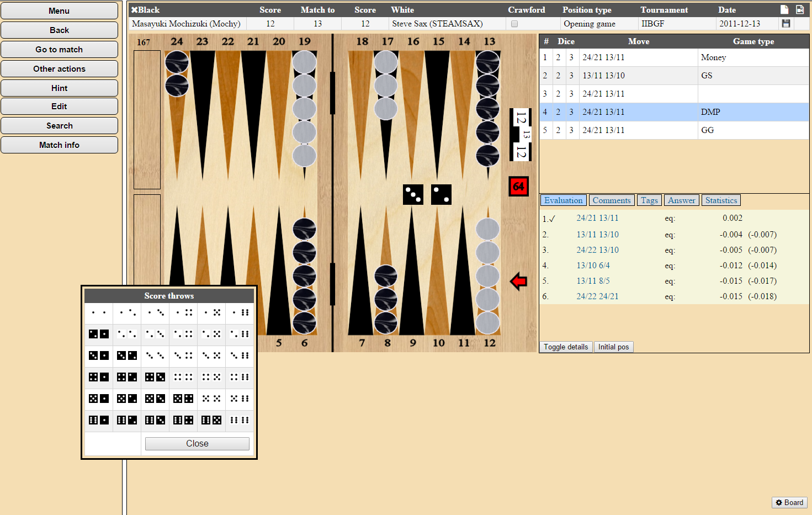The width and height of the screenshot is (812, 515).
Task: Click the 13/11 13/10 evaluation move link
Action: click(597, 235)
